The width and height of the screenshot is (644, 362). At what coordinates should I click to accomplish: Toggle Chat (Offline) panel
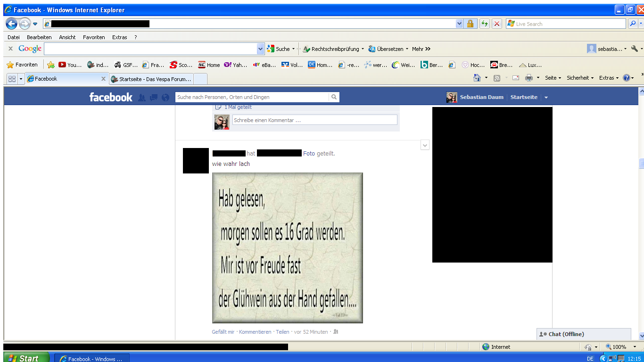pos(583,334)
